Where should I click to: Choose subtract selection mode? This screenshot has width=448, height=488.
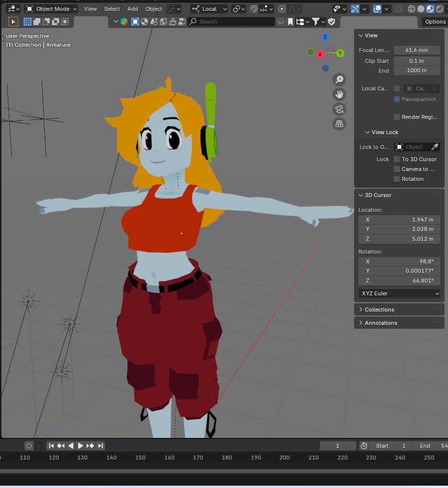(x=46, y=22)
